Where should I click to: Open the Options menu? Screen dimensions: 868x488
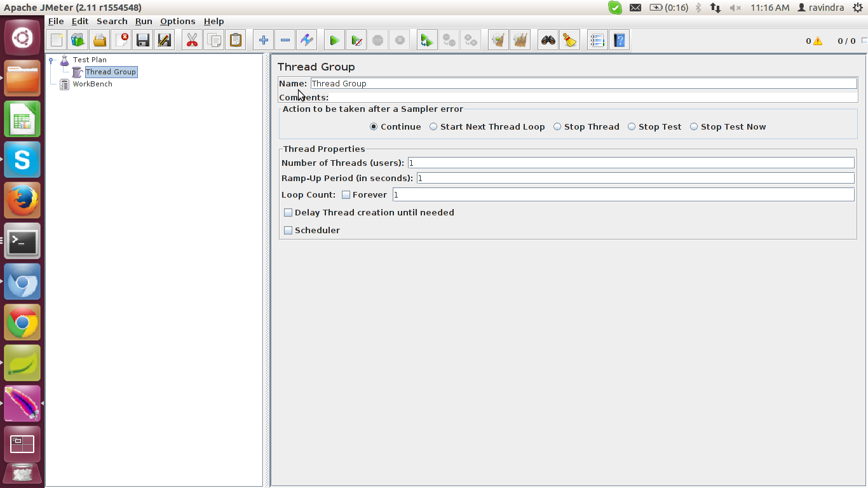coord(177,21)
